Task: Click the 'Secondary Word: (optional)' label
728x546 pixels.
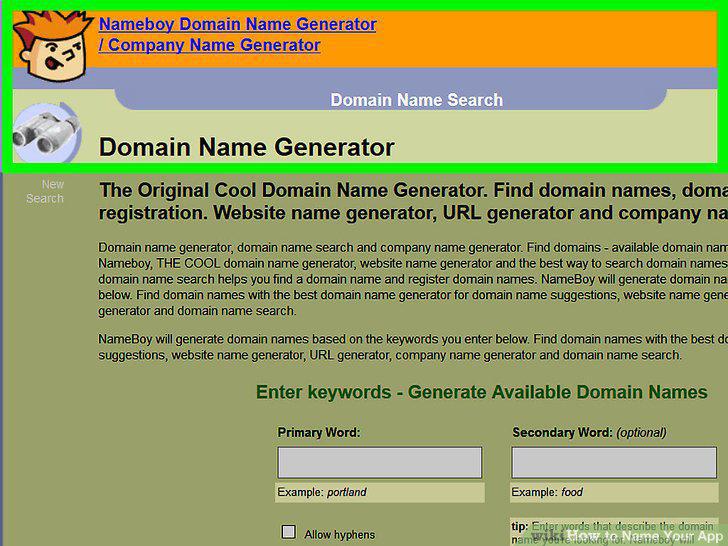Action: [x=589, y=432]
